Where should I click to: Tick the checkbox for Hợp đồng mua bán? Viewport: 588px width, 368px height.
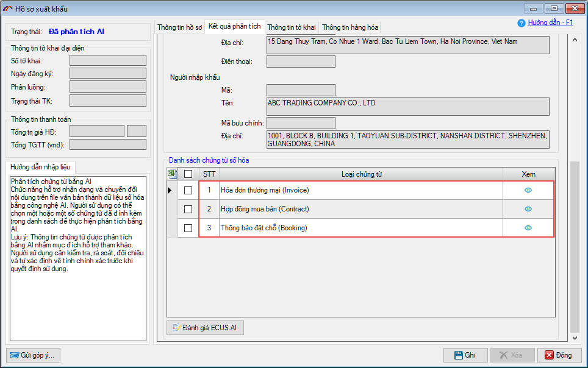188,210
